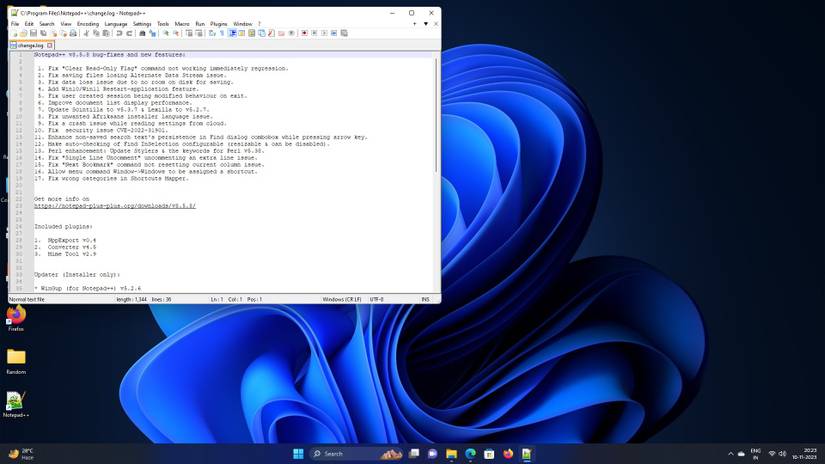
Task: Start macro recording with the red record icon
Action: (x=304, y=33)
